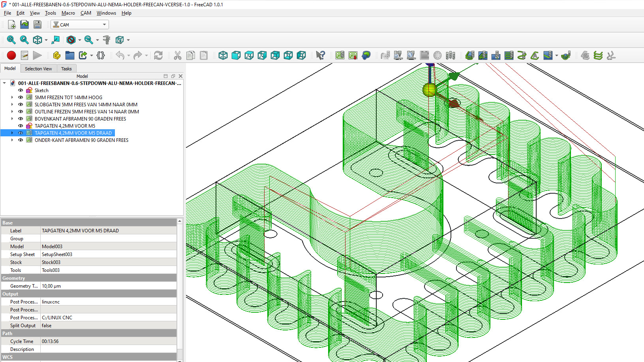Click the Refresh recompute icon
Screen dimensions: 644x362
point(158,56)
